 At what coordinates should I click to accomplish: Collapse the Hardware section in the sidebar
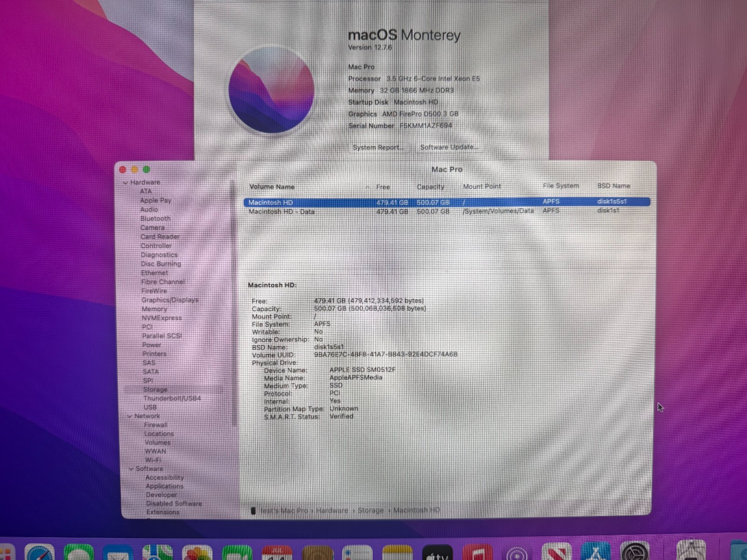pyautogui.click(x=126, y=182)
